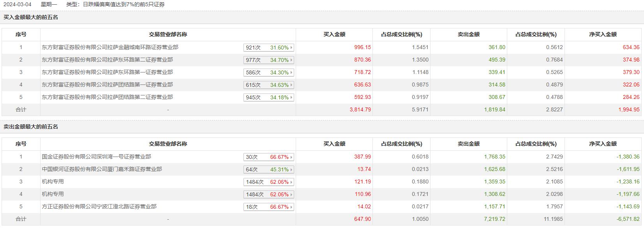Click the 东方财富证券拉萨团结路第二证券营业部 link

coord(107,97)
